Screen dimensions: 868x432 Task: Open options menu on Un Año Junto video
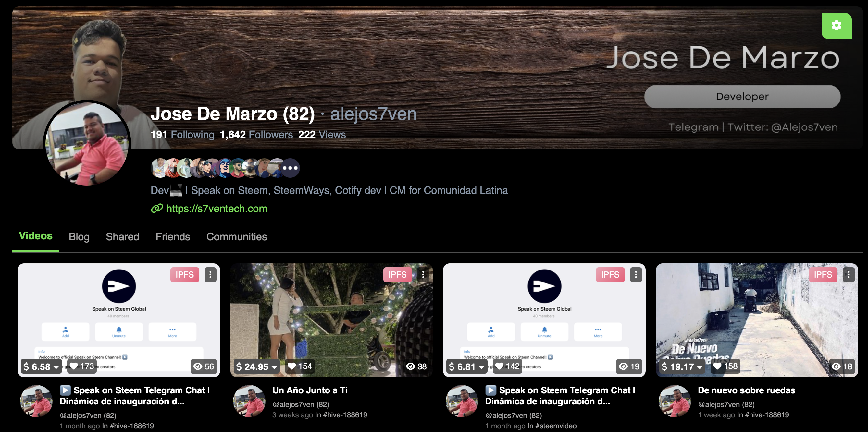(x=423, y=274)
